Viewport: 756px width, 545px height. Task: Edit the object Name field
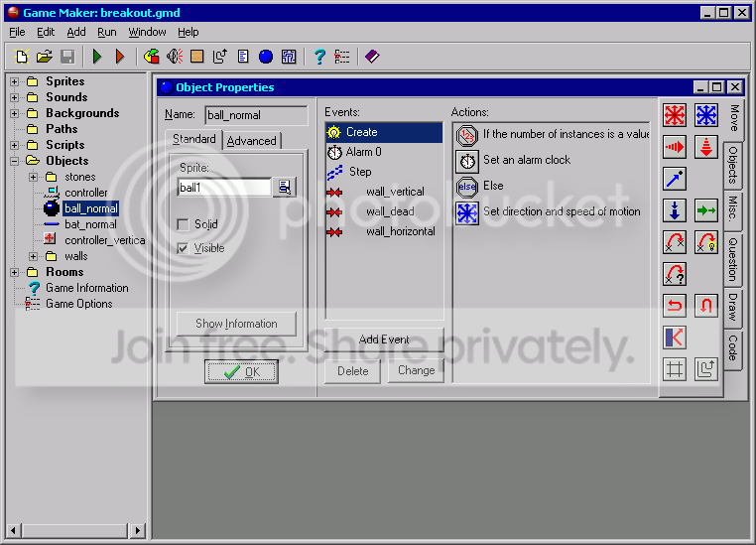pyautogui.click(x=256, y=115)
